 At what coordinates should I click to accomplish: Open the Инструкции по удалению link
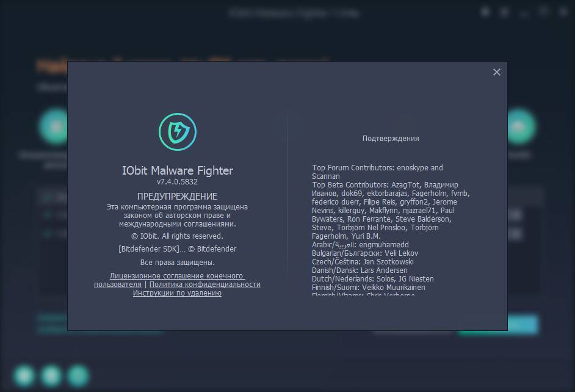177,292
